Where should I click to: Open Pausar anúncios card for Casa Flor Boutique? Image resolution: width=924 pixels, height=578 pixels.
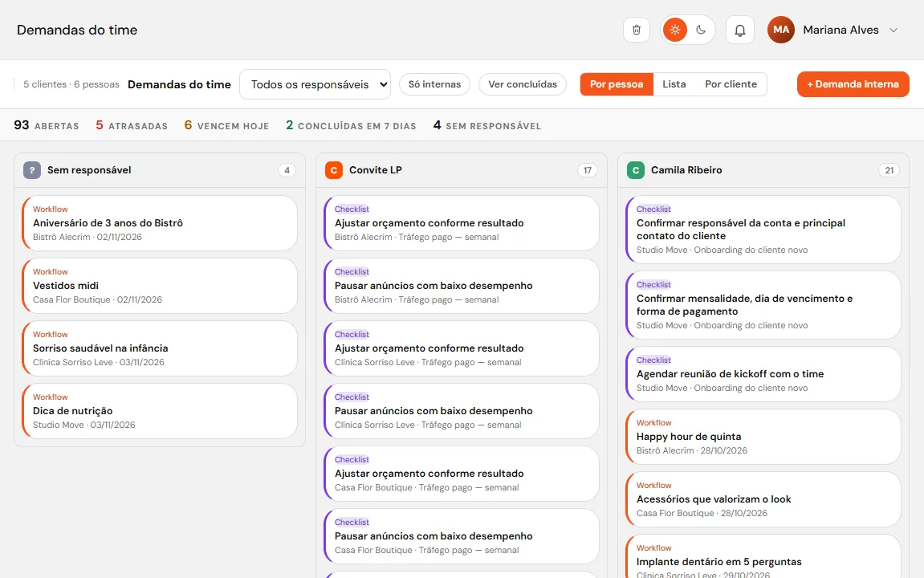coord(461,536)
